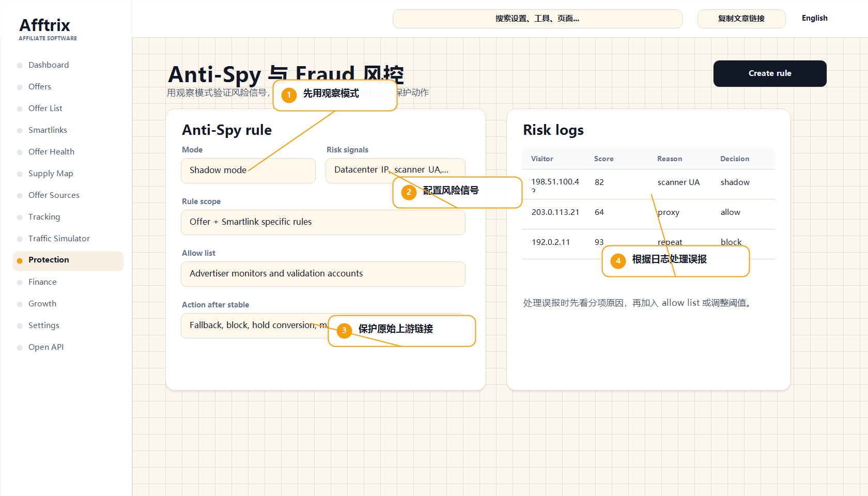Click the 复制文章链接 button

[x=741, y=19]
